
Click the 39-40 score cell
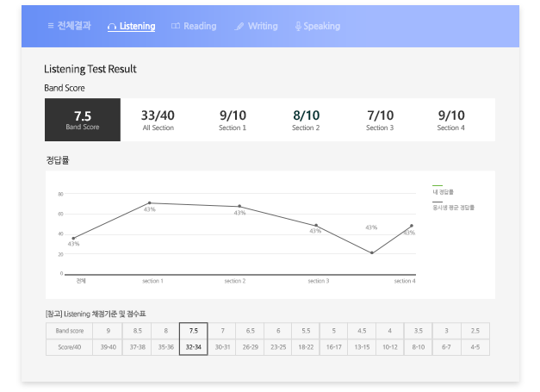[x=109, y=347]
